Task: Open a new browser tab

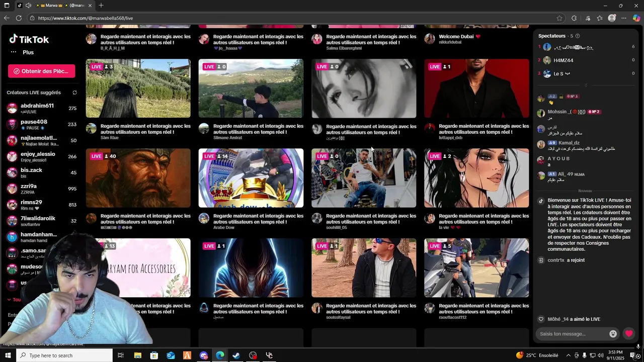Action: pos(101,6)
